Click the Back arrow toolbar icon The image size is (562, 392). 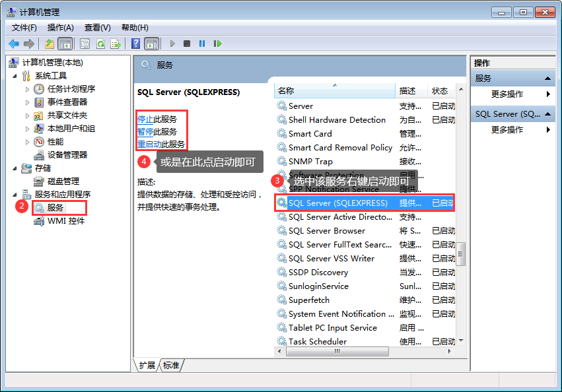14,44
